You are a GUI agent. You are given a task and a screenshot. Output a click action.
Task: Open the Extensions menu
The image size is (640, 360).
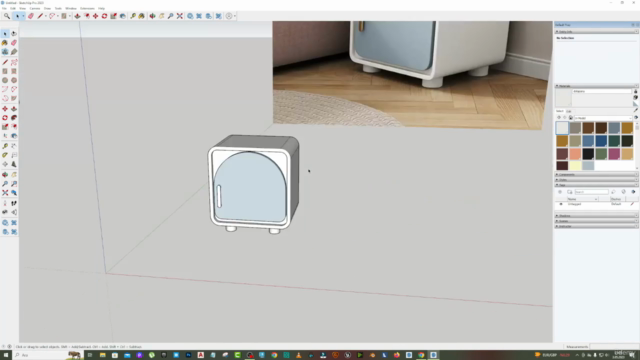click(87, 8)
